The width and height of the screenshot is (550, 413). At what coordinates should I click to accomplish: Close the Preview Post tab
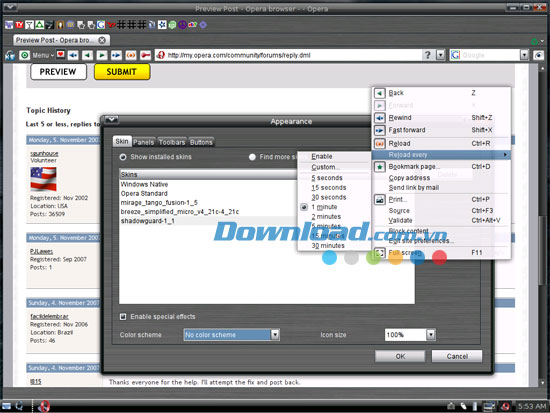click(102, 40)
